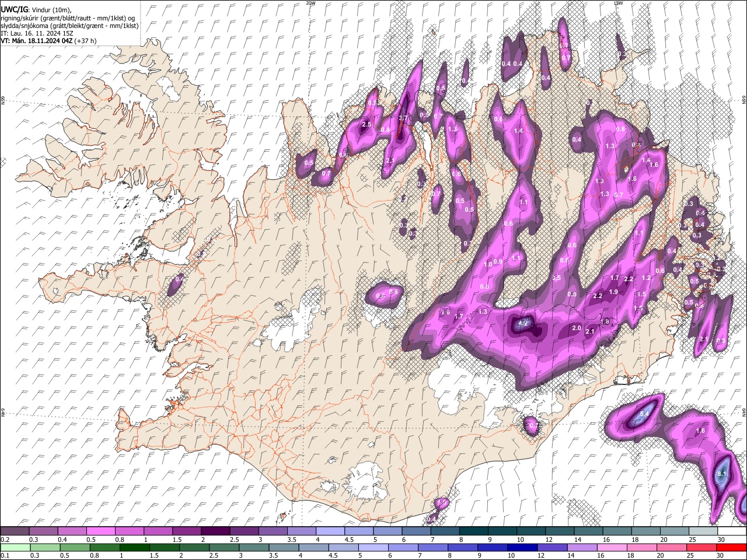Image resolution: width=747 pixels, height=560 pixels.
Task: Select the 1.9 precipitation value label
Action: pyautogui.click(x=613, y=292)
